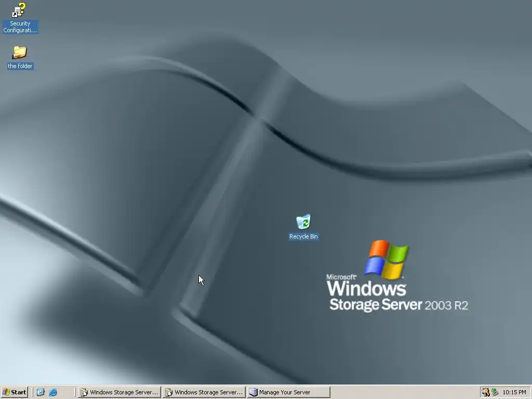
Task: Click the Show Desktop quick launch icon
Action: (41, 392)
